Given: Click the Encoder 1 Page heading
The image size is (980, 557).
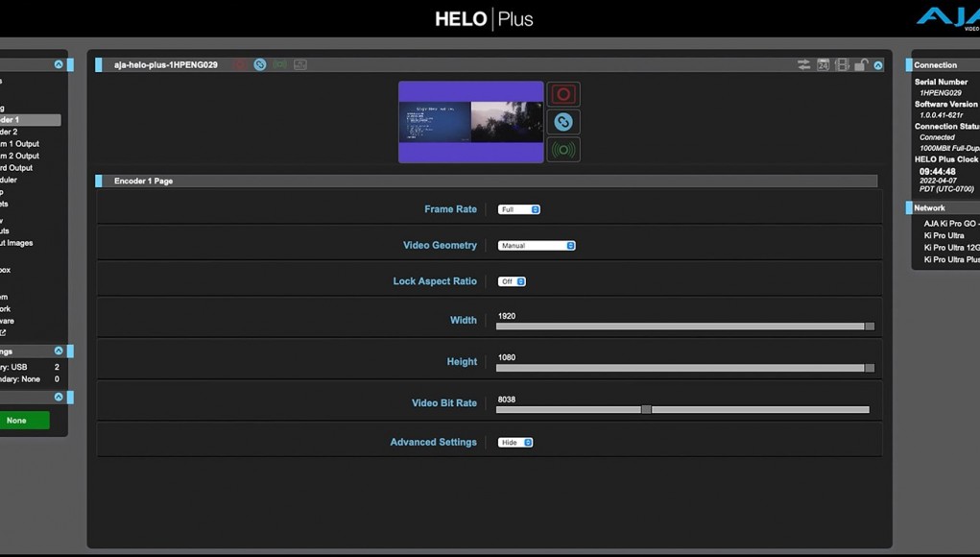Looking at the screenshot, I should pos(143,181).
